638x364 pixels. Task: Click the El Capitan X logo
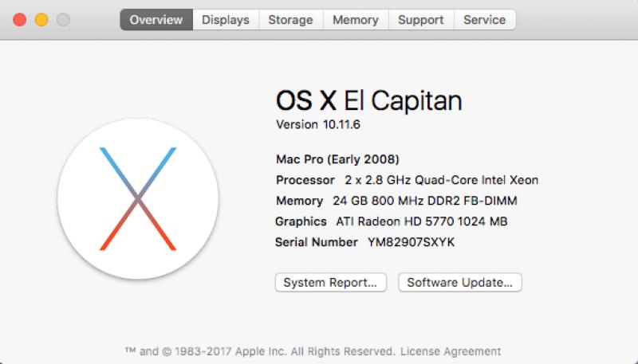click(138, 198)
